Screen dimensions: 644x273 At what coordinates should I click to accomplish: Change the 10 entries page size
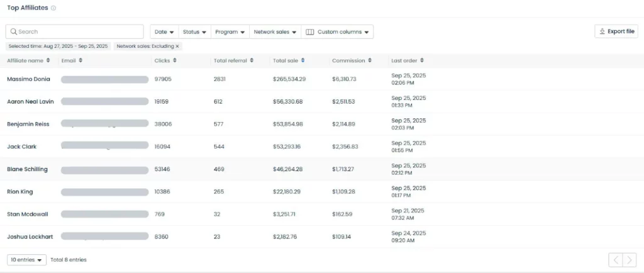[x=26, y=260]
